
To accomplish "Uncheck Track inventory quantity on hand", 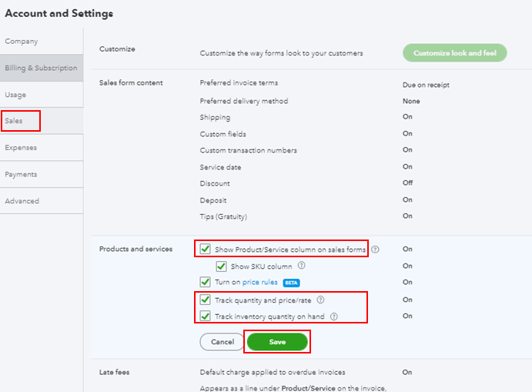I will pyautogui.click(x=205, y=317).
